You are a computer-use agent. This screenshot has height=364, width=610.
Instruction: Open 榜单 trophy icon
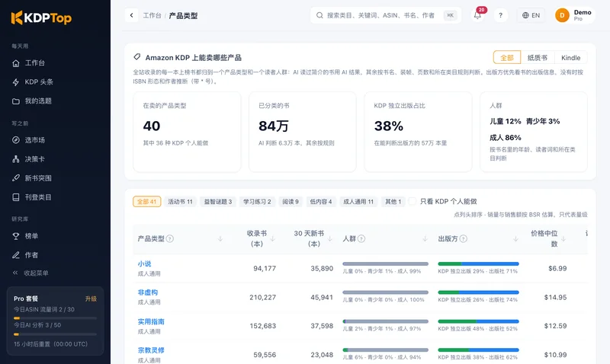tap(16, 236)
